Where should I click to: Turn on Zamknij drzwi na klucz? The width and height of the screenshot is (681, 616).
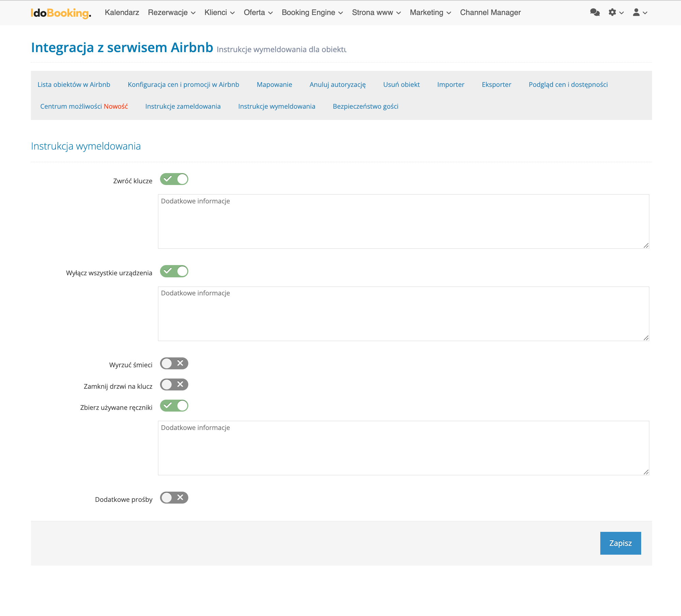(174, 385)
